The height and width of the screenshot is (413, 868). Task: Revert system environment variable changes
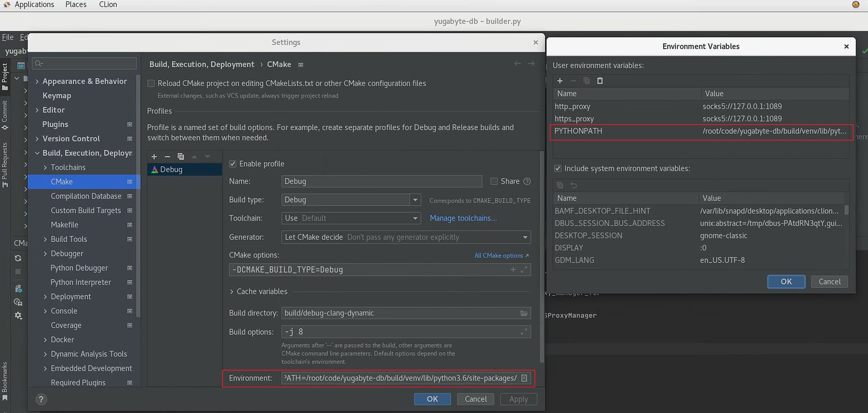point(574,185)
